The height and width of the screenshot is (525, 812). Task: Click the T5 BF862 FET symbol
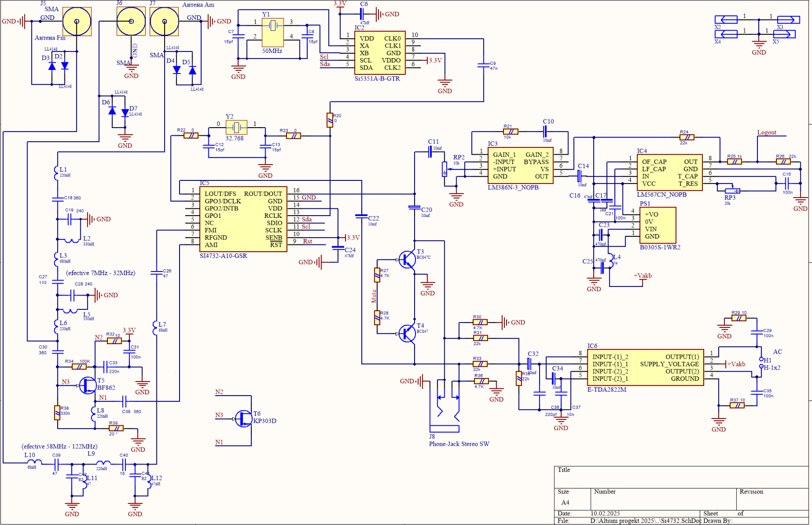tap(88, 385)
